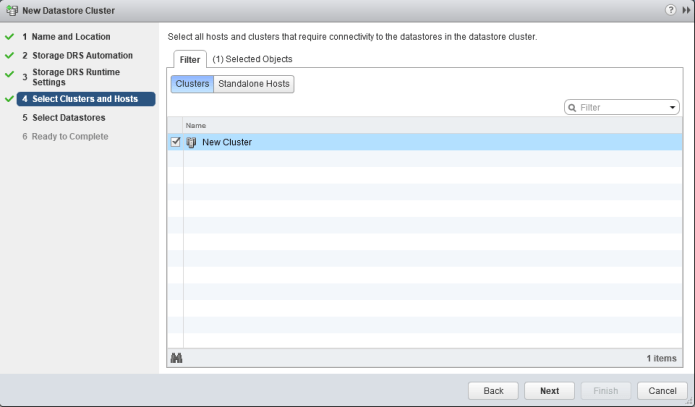This screenshot has height=407, width=695.
Task: Click the New Cluster icon in list
Action: click(x=191, y=142)
